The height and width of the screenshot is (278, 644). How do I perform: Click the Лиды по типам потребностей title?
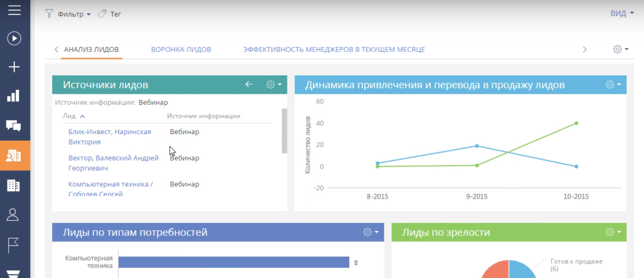(x=135, y=232)
